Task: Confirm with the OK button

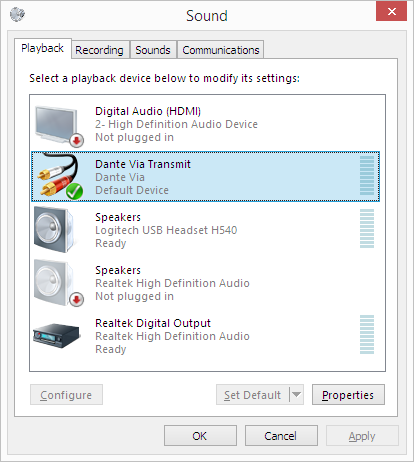Action: coord(200,436)
